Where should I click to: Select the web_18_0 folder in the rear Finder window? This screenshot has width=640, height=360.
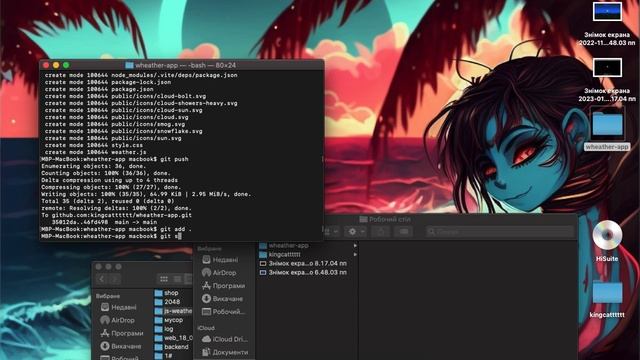coord(173,338)
